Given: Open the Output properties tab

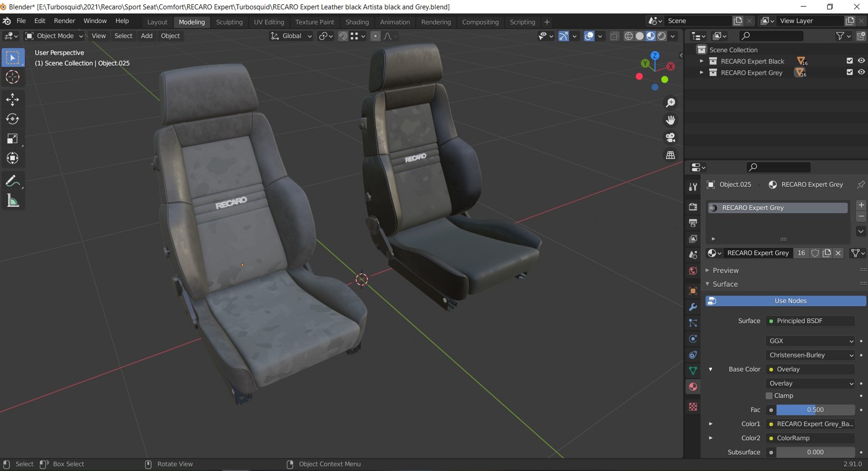Looking at the screenshot, I should coord(693,223).
